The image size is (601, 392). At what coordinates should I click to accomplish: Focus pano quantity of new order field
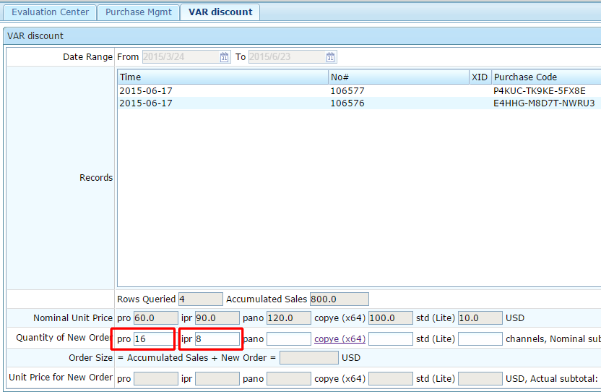pyautogui.click(x=289, y=339)
